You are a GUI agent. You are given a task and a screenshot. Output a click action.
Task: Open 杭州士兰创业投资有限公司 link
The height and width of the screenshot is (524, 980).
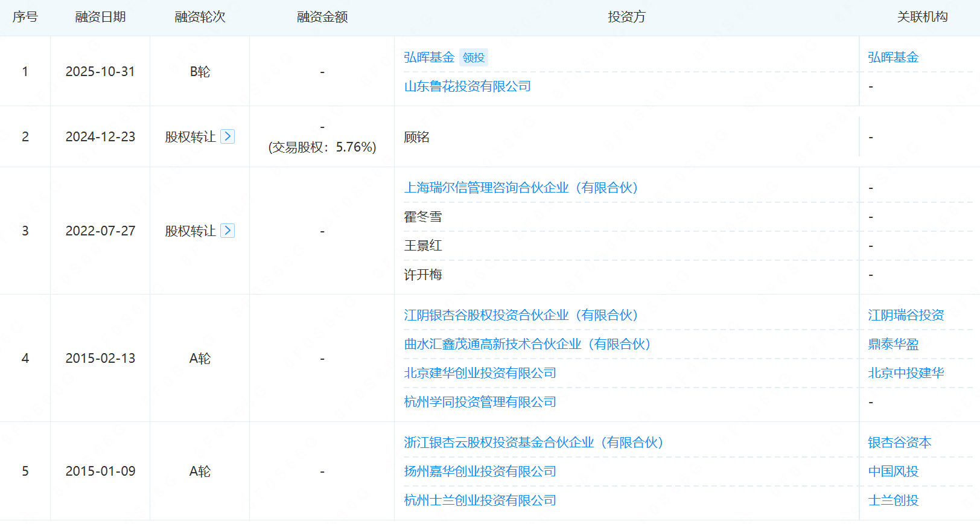point(480,500)
